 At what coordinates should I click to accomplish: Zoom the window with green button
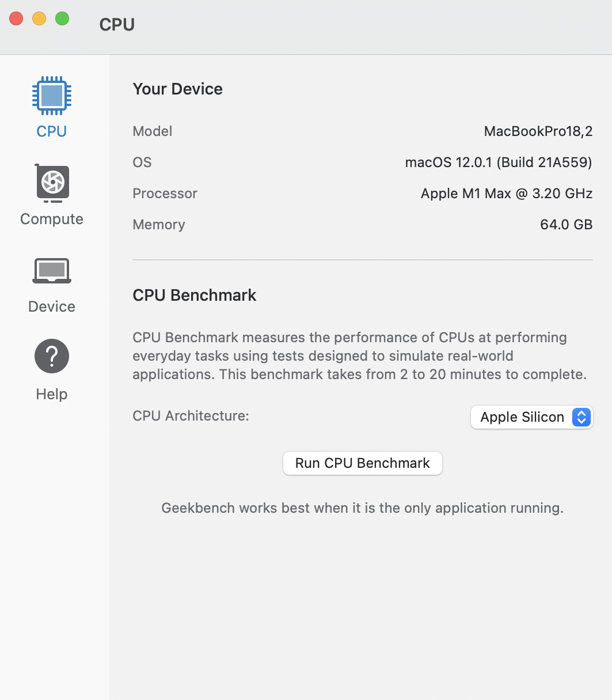point(62,18)
